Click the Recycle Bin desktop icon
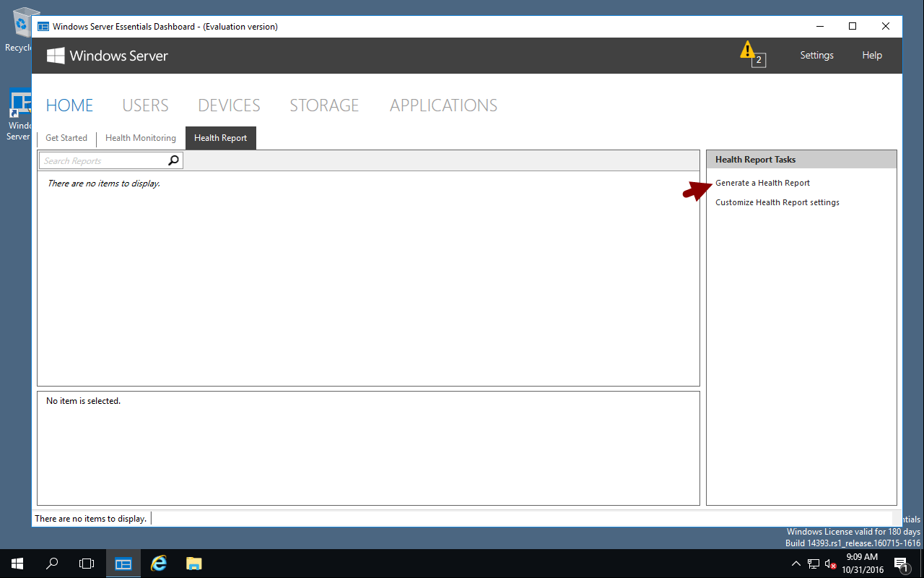 pyautogui.click(x=19, y=30)
